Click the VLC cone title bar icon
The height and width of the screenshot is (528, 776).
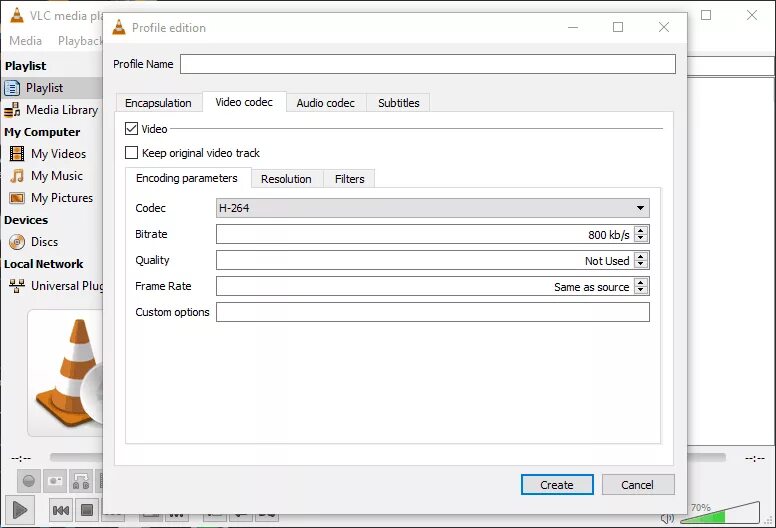pos(17,15)
